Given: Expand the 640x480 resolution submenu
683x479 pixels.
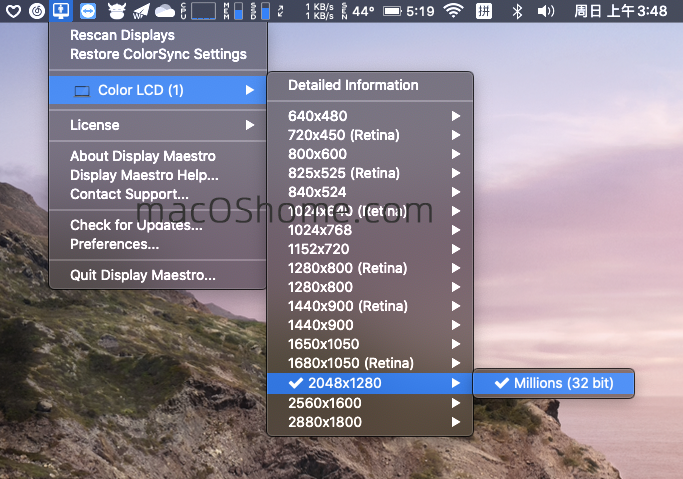Looking at the screenshot, I should (370, 116).
